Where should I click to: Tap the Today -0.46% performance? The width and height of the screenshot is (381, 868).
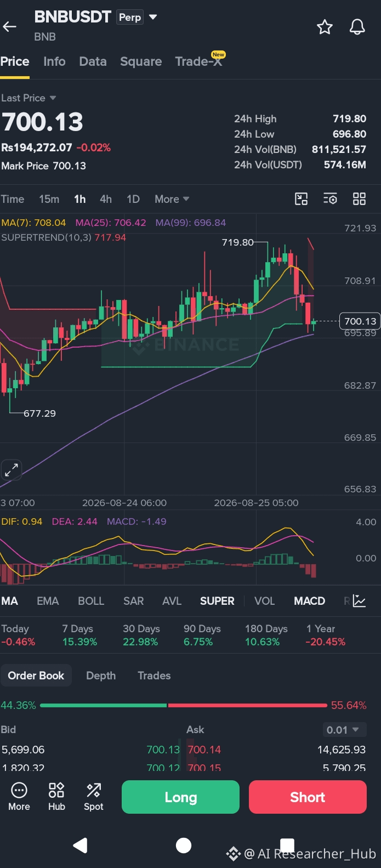tap(18, 635)
